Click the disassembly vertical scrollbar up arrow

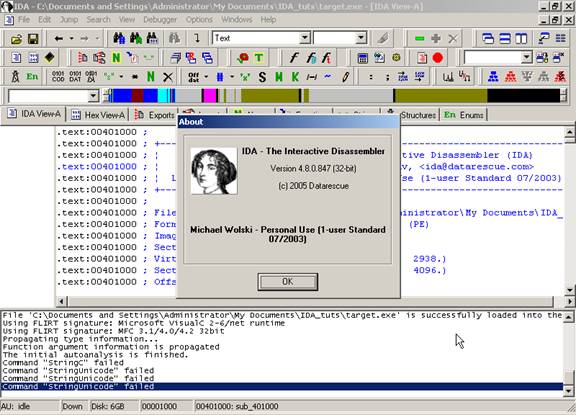coord(569,132)
